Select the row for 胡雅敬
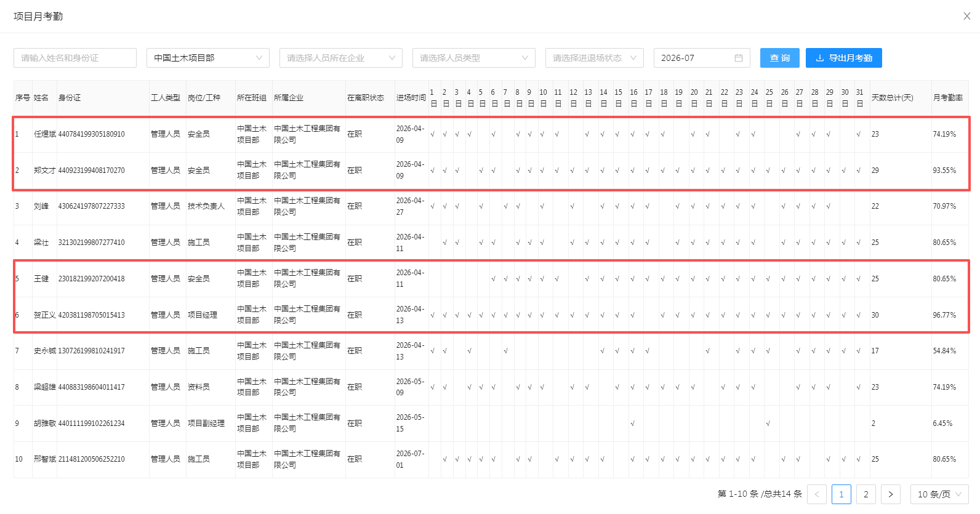980x514 pixels. point(491,424)
